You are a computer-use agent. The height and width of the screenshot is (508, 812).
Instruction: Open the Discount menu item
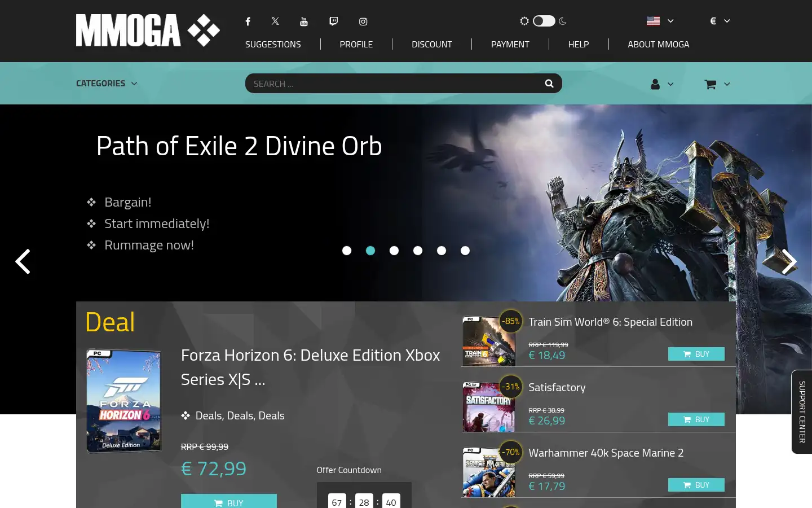[x=432, y=44]
